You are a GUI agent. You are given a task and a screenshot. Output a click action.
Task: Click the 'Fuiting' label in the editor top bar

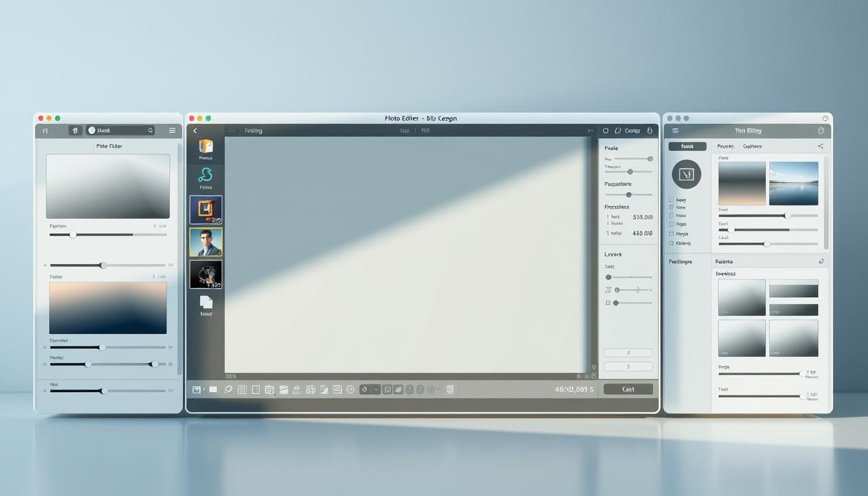click(x=253, y=130)
